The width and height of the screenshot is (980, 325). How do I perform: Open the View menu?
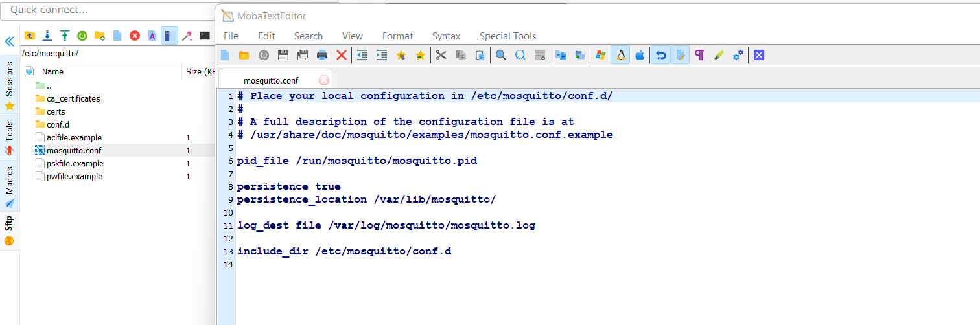click(x=353, y=36)
